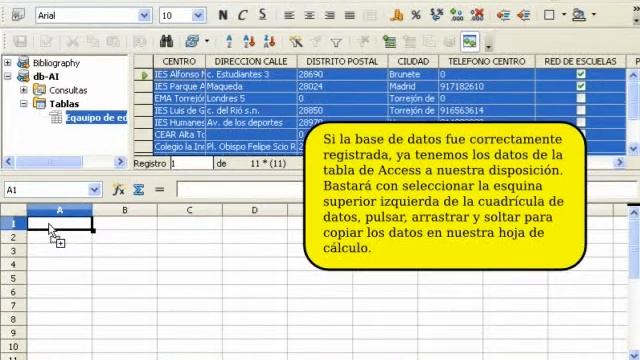This screenshot has width=640, height=360.
Task: Toggle Bold (N) formatting
Action: point(223,16)
